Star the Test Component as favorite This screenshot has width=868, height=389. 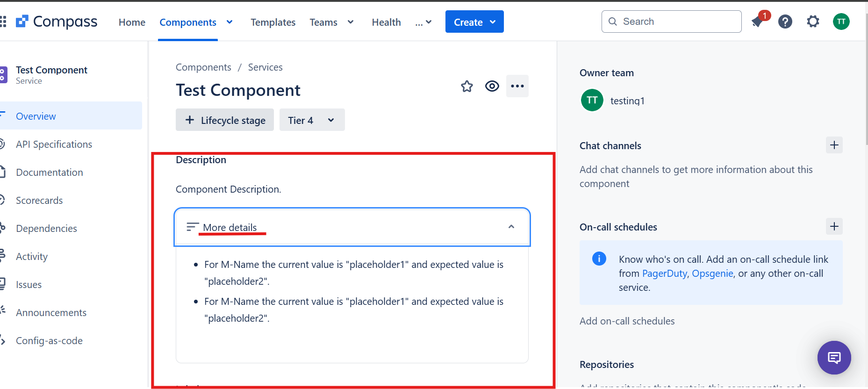point(467,86)
